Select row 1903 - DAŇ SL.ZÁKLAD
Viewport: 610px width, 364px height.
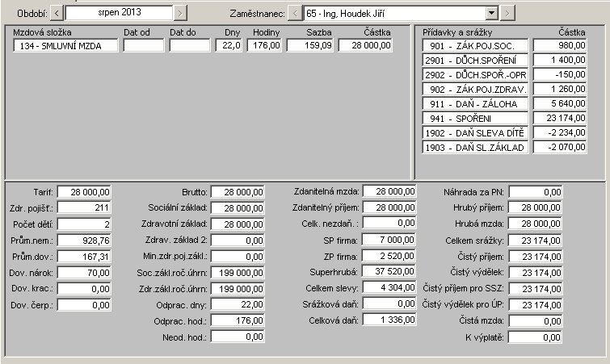(x=475, y=147)
